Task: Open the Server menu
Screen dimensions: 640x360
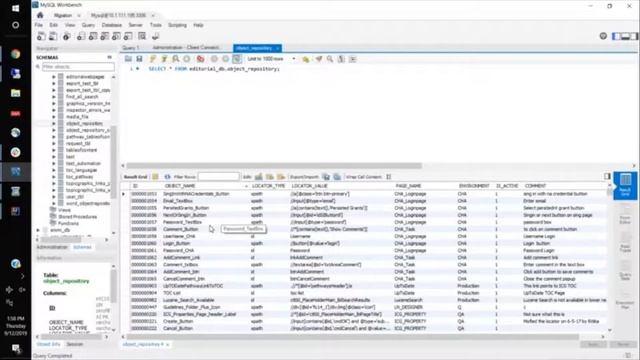Action: pyautogui.click(x=136, y=25)
